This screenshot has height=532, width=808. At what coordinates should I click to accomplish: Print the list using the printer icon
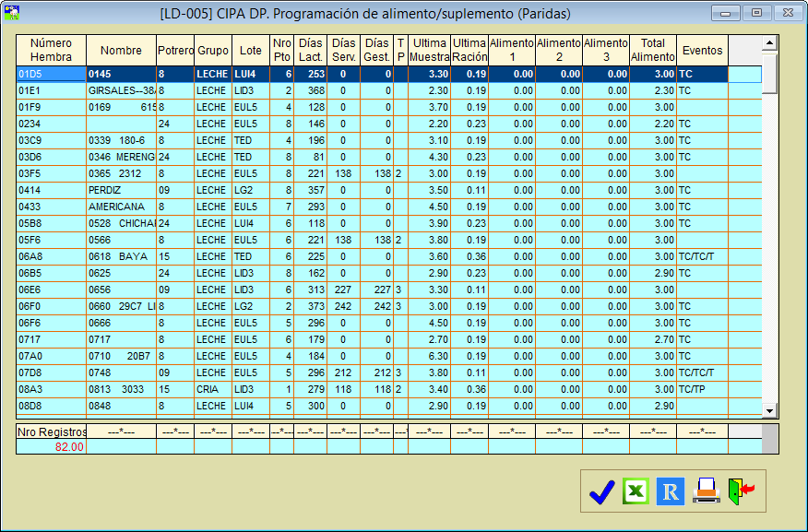[707, 491]
